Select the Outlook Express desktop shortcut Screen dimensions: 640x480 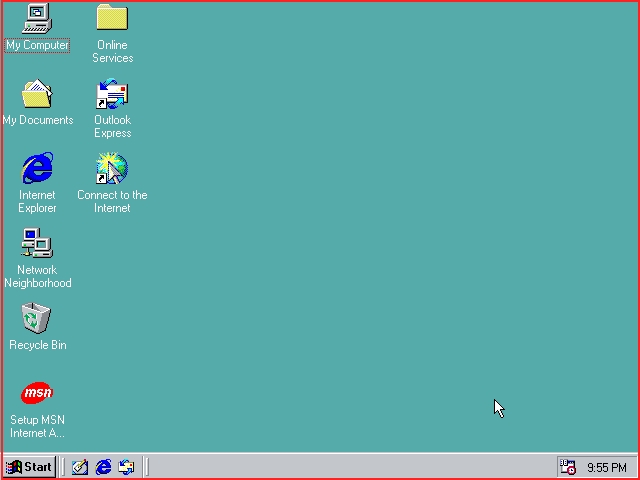click(112, 95)
